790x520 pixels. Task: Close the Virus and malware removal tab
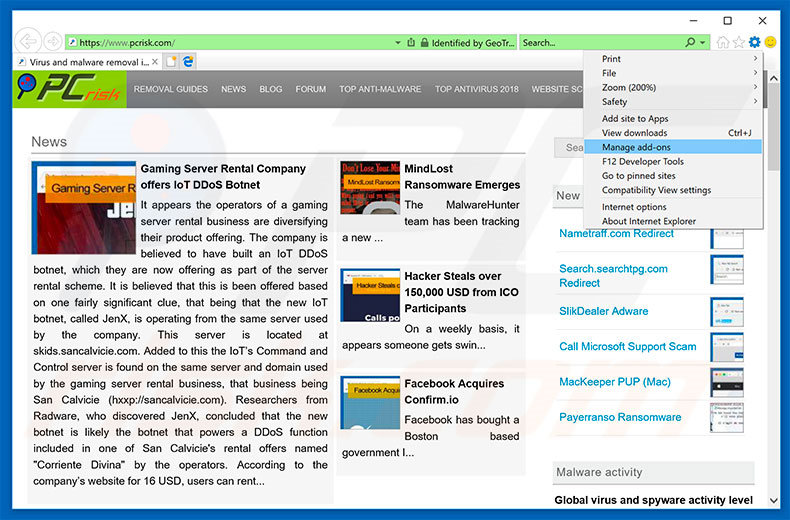[155, 61]
